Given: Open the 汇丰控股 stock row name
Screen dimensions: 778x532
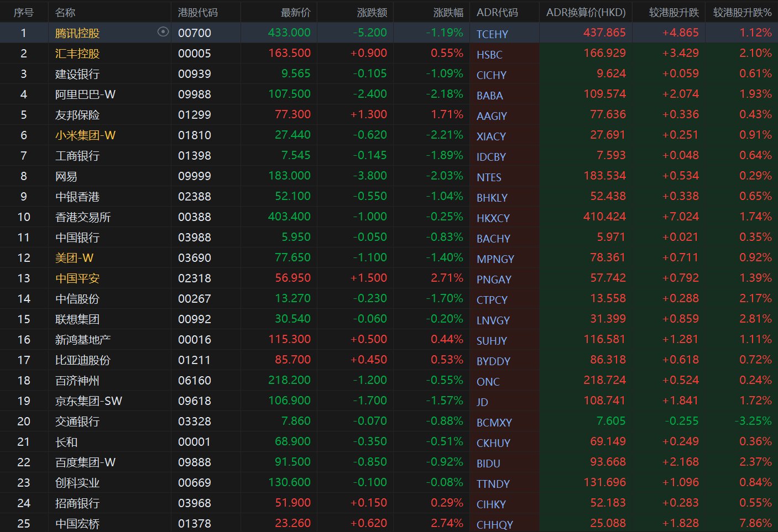Looking at the screenshot, I should [x=77, y=54].
